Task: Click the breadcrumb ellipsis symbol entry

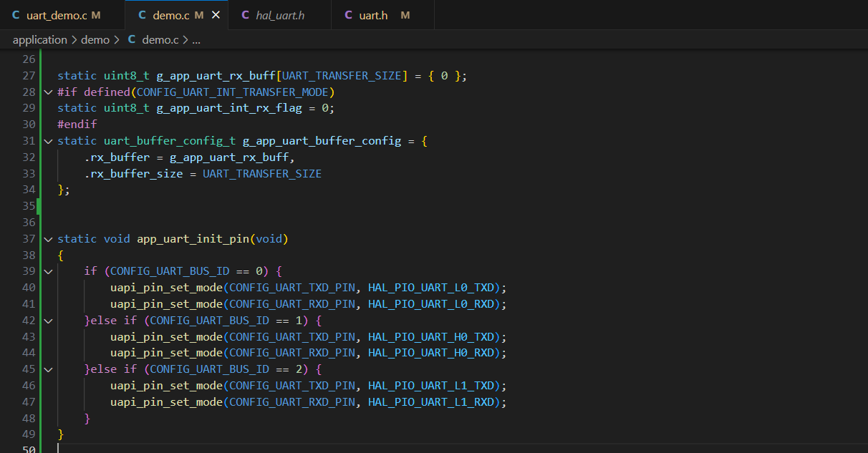Action: pos(196,40)
